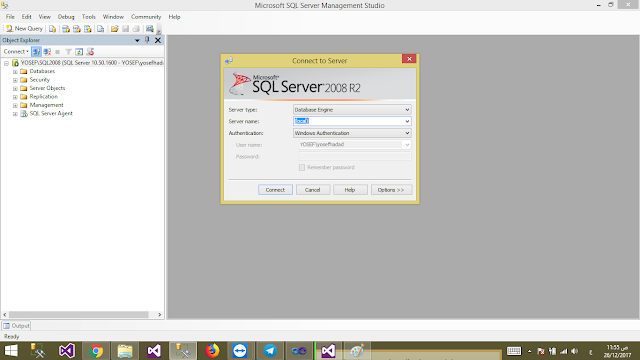Click the Refresh icon in Object Explorer
The height and width of the screenshot is (360, 640).
coord(79,52)
